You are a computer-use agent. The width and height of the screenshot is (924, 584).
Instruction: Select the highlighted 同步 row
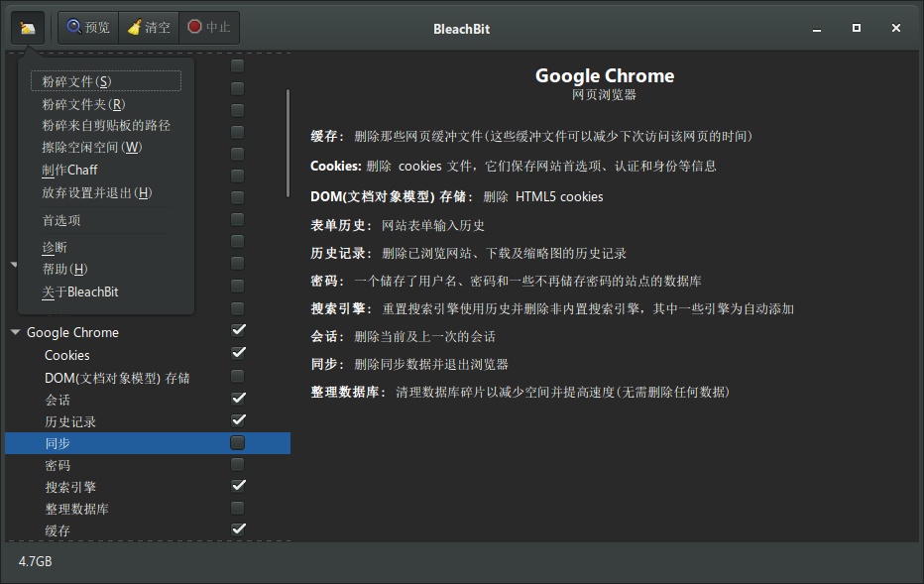148,443
